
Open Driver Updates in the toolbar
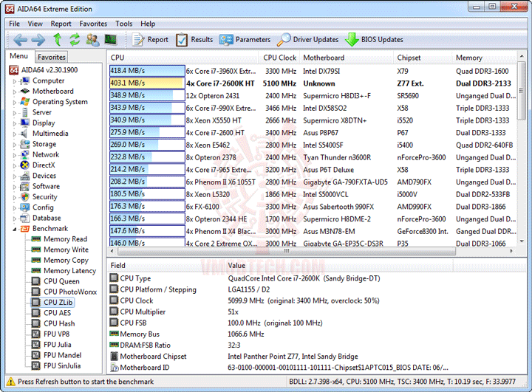[307, 40]
